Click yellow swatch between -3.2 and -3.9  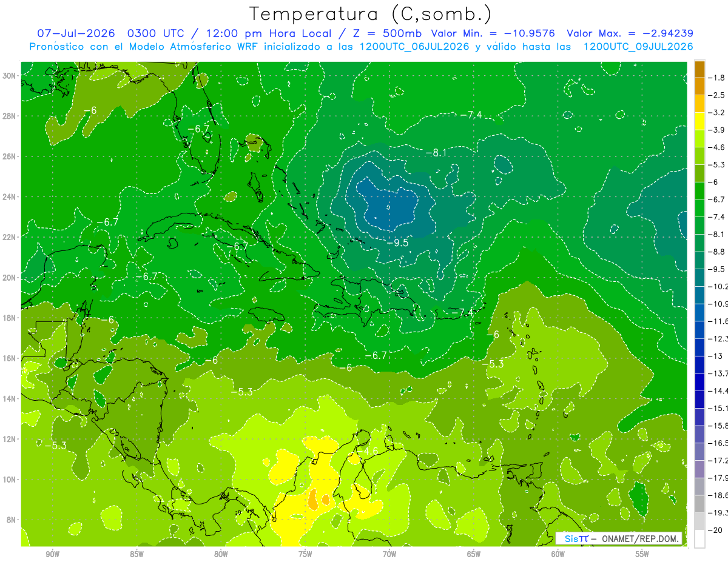pos(699,121)
